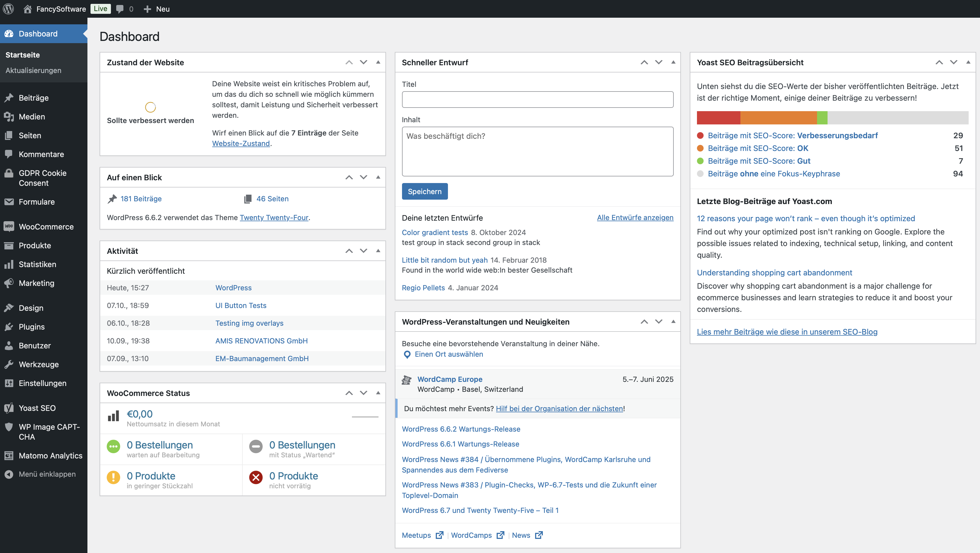Click the orange OK segment of SEO bar
The height and width of the screenshot is (553, 980).
click(x=778, y=118)
